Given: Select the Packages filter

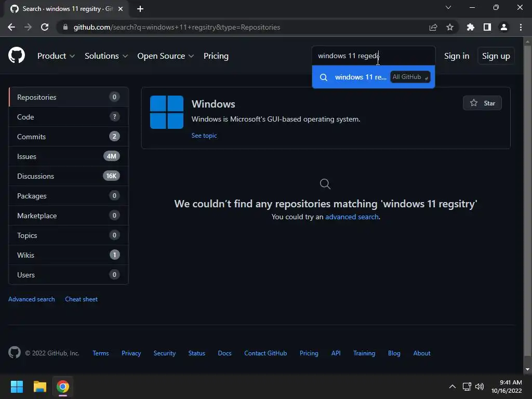Looking at the screenshot, I should pyautogui.click(x=69, y=196).
